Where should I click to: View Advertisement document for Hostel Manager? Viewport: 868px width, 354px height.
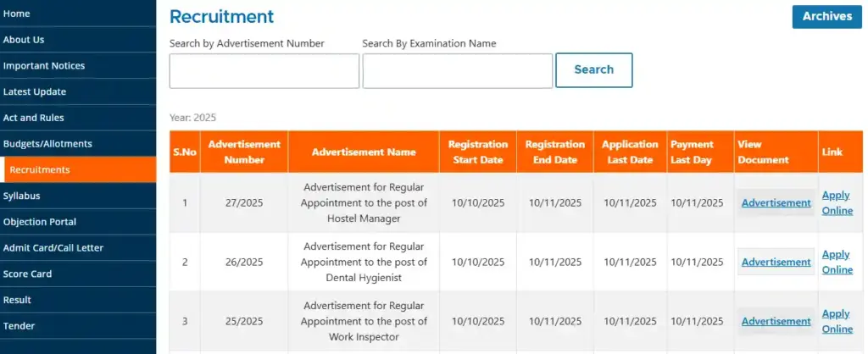pyautogui.click(x=776, y=203)
